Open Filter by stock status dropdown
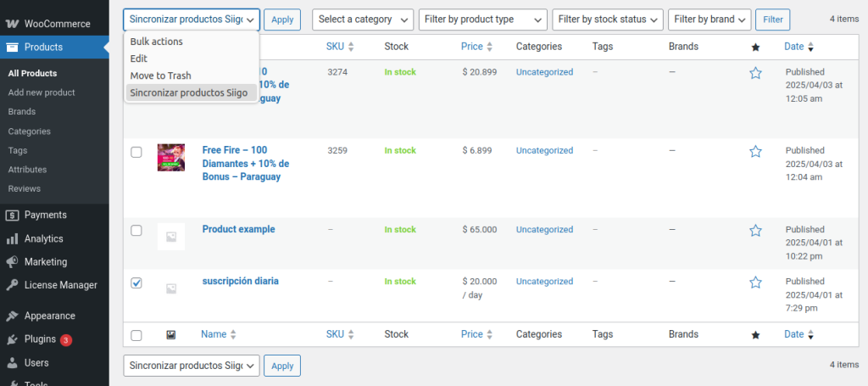Viewport: 868px width, 386px height. 608,20
